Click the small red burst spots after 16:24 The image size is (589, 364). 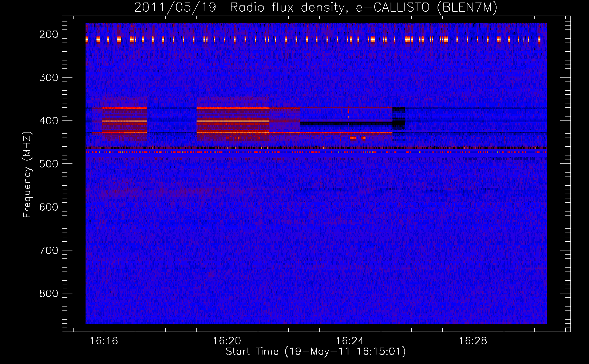coord(357,138)
